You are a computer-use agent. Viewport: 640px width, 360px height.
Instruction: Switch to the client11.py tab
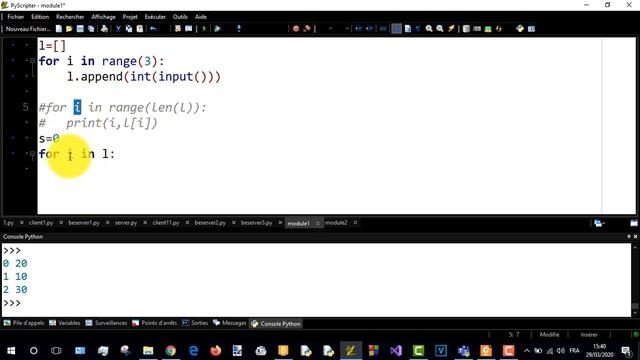[x=166, y=223]
